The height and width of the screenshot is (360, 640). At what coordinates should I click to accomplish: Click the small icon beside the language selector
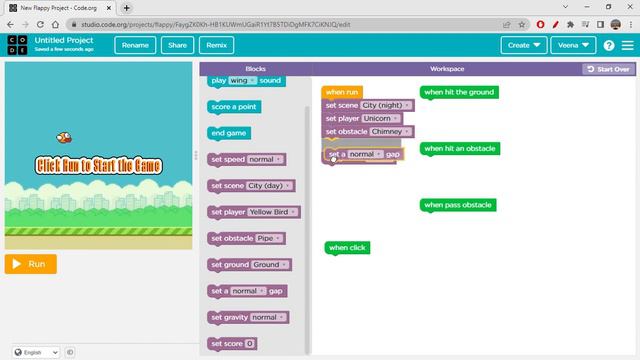[70, 352]
